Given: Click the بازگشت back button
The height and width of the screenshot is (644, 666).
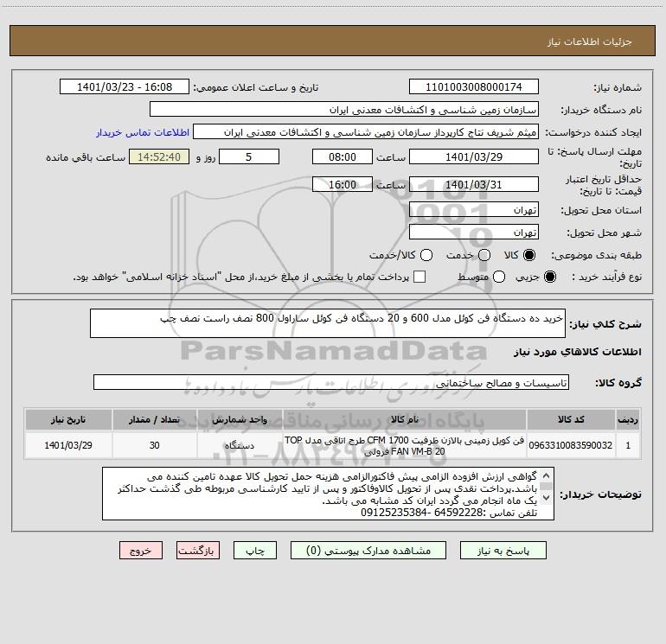Looking at the screenshot, I should (198, 551).
